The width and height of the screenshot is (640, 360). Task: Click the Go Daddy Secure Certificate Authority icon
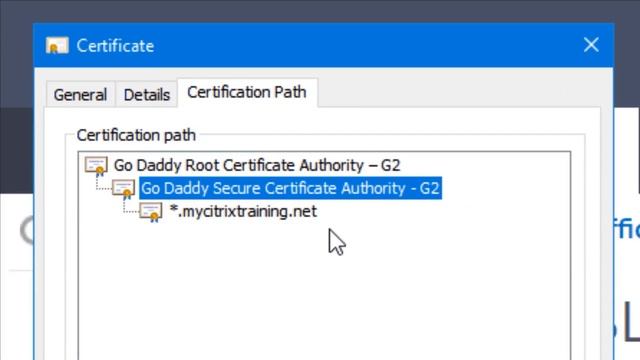pos(123,189)
